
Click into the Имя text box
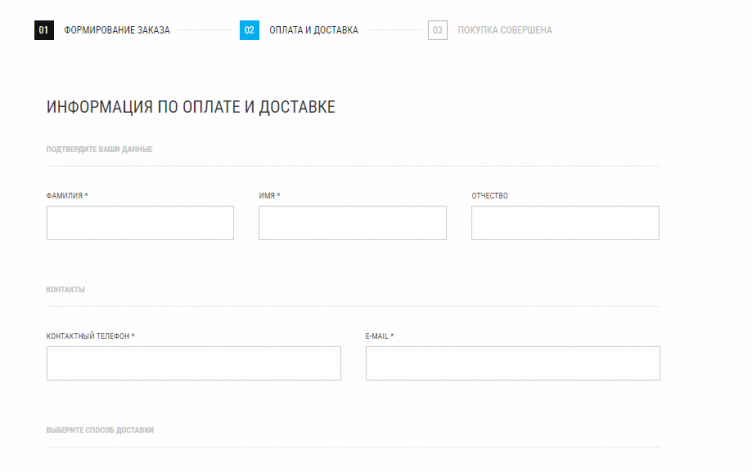[x=352, y=223]
